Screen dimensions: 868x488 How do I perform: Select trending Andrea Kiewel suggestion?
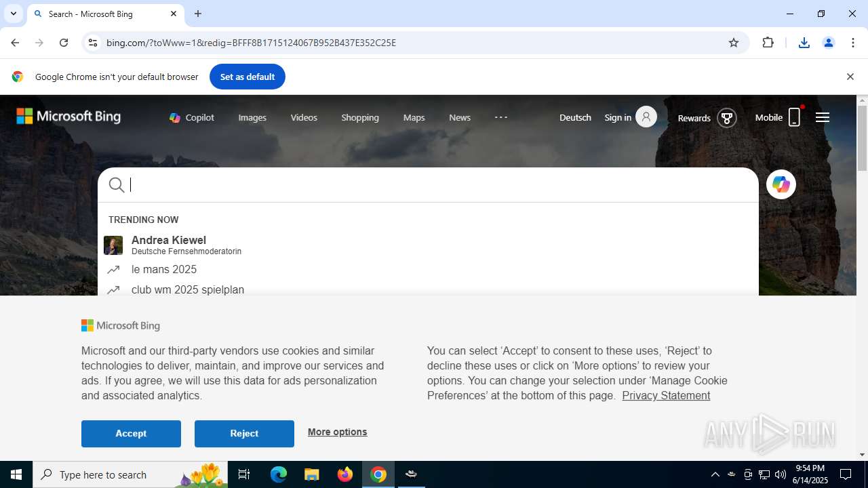[x=428, y=245]
